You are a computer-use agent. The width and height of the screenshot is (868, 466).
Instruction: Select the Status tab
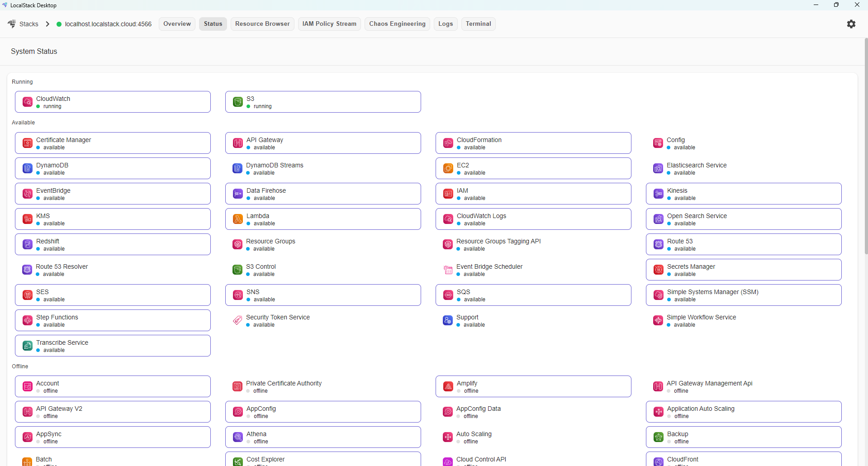[x=213, y=24]
